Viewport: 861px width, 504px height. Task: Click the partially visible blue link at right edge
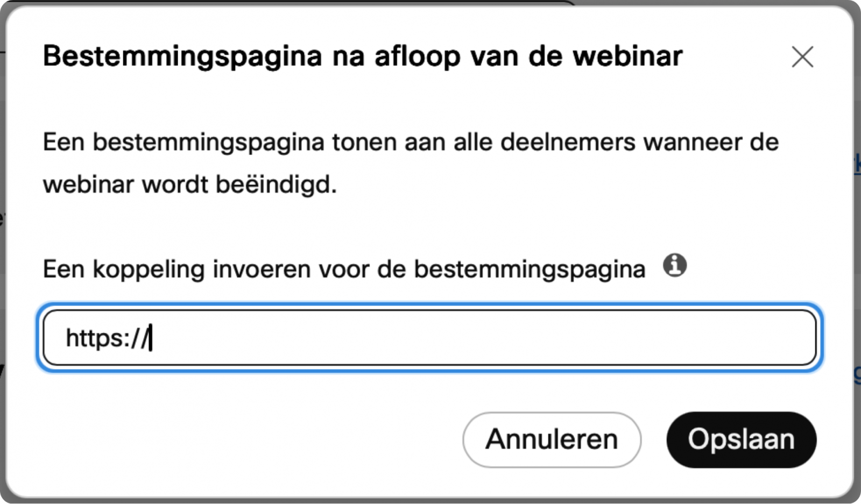pos(857,161)
